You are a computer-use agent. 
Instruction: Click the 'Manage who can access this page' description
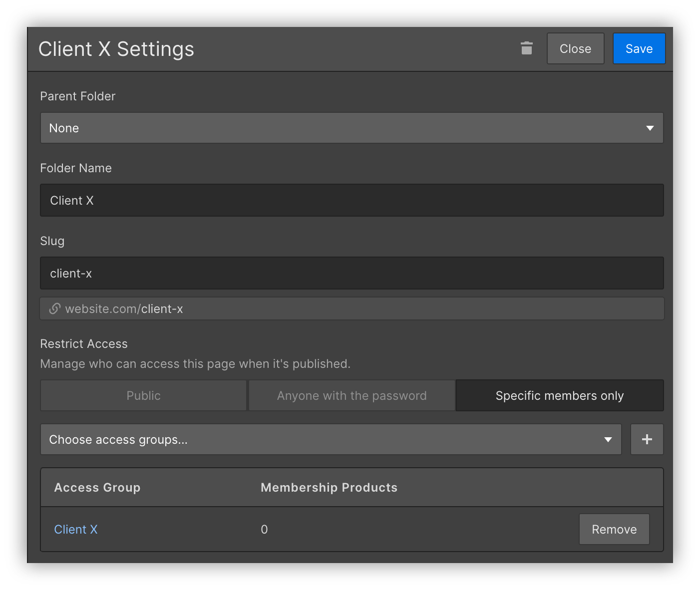(x=195, y=364)
